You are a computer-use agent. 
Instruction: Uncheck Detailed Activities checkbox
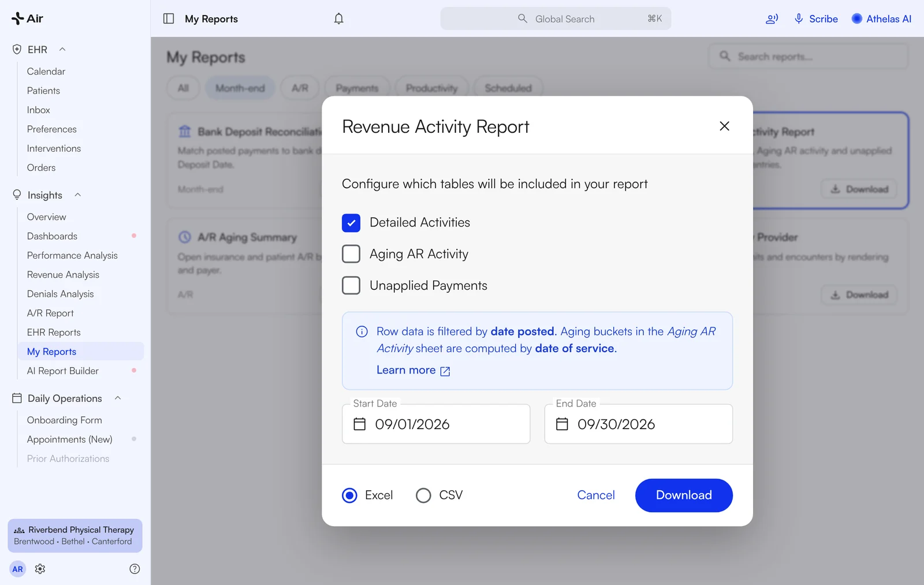351,223
